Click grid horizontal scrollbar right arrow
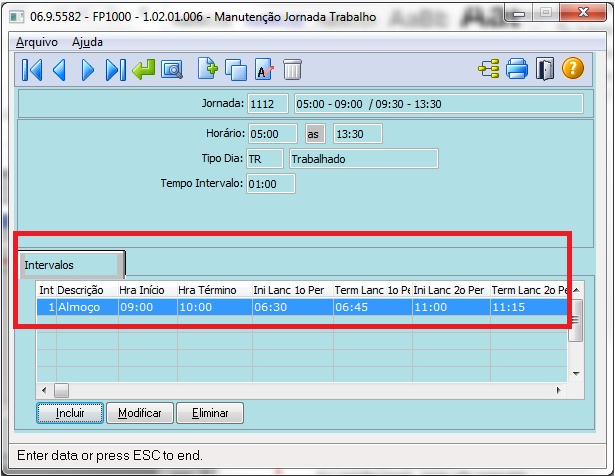Viewport: 615px width, 476px height. (559, 390)
